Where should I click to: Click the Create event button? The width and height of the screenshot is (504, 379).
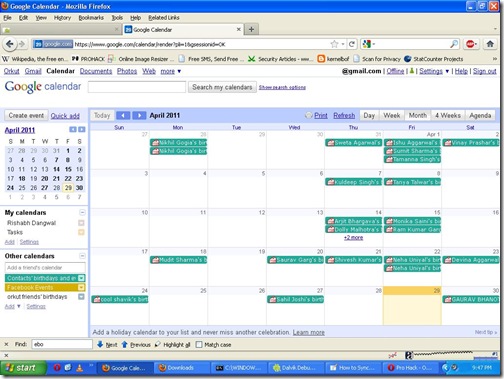click(26, 115)
